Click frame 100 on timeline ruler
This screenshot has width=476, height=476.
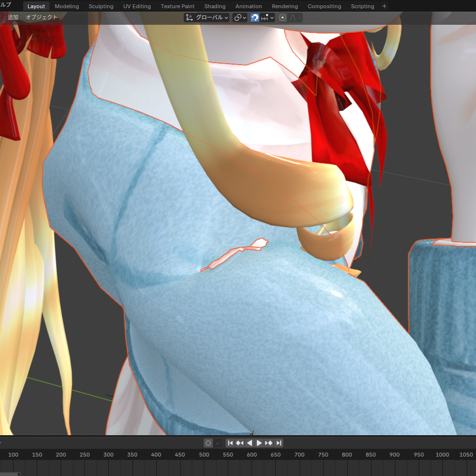pos(13,455)
